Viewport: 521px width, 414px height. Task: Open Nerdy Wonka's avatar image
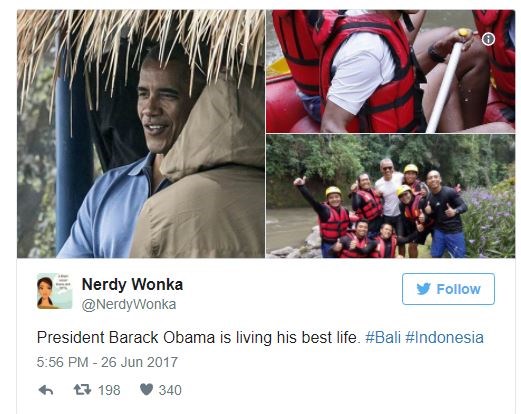tap(54, 291)
